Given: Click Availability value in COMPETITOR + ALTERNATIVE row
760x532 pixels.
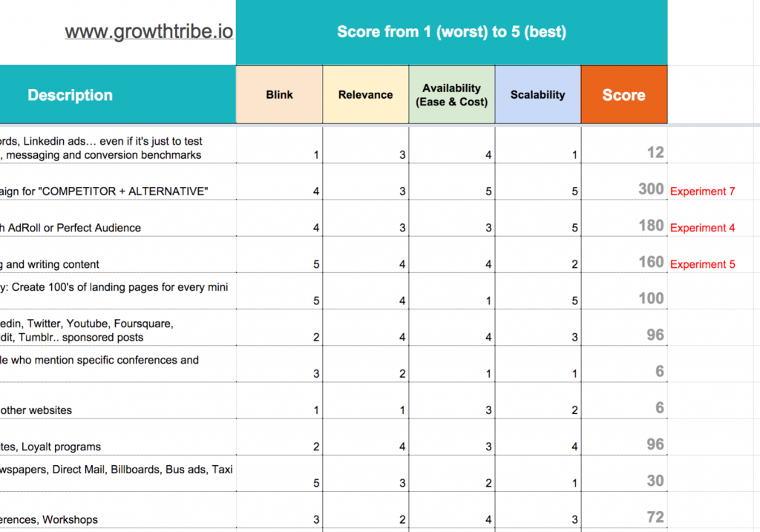Looking at the screenshot, I should pyautogui.click(x=452, y=182).
